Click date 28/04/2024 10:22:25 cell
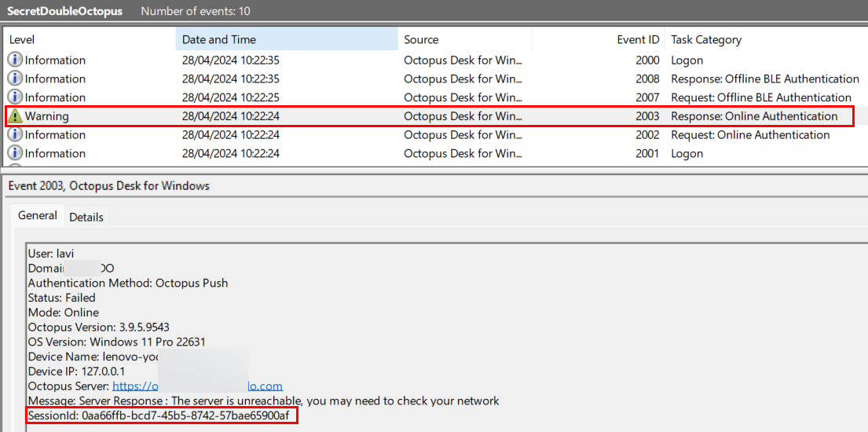This screenshot has width=868, height=432. coord(231,97)
